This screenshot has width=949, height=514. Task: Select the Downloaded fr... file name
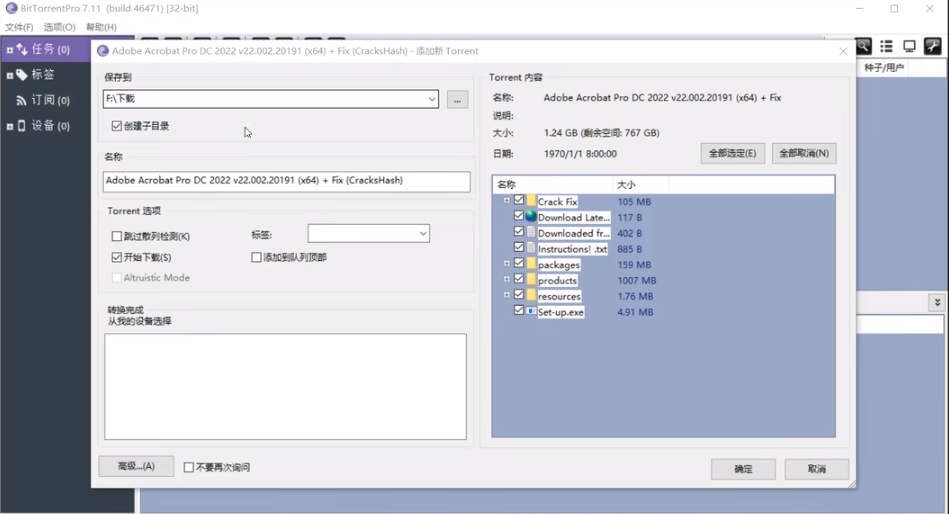pyautogui.click(x=574, y=233)
